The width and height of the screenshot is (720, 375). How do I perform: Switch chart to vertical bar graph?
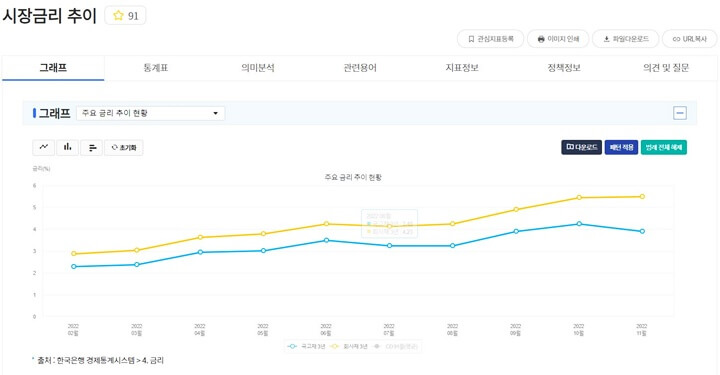pos(68,147)
